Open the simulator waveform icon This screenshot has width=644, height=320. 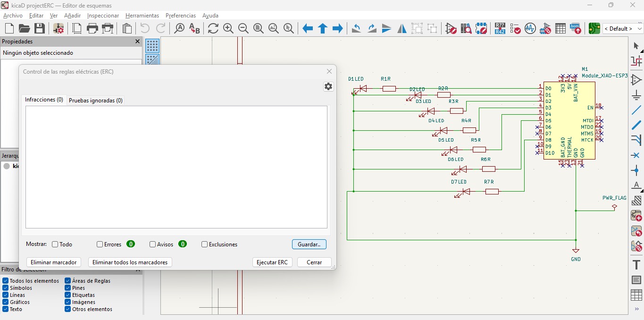[x=530, y=28]
